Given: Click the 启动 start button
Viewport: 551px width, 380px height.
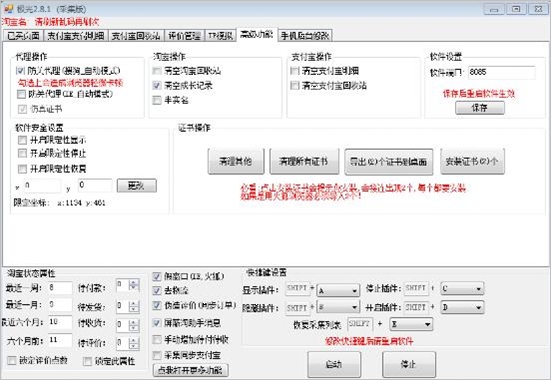Looking at the screenshot, I should pos(334,365).
